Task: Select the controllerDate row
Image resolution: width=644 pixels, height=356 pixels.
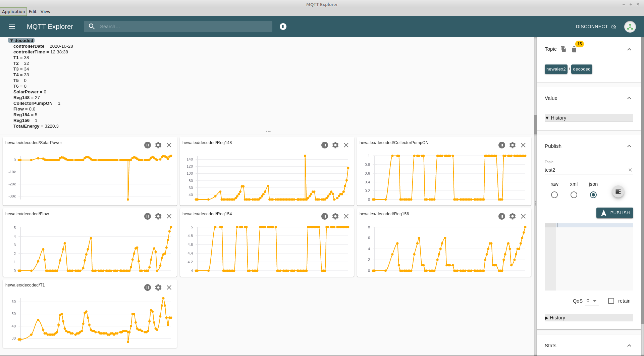Action: pyautogui.click(x=43, y=46)
